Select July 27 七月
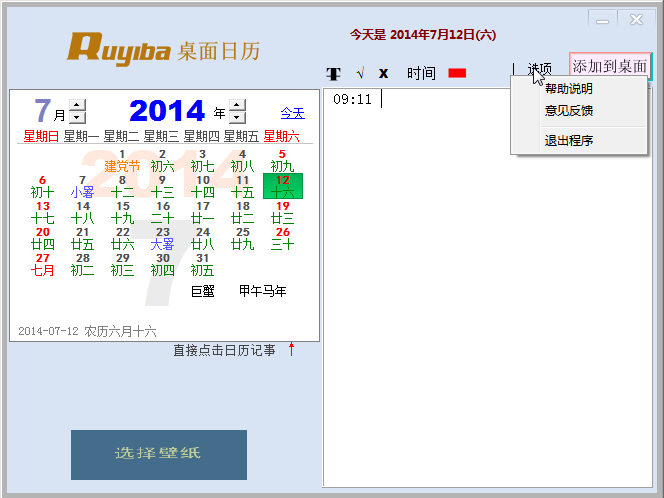The image size is (664, 498). pos(42,264)
